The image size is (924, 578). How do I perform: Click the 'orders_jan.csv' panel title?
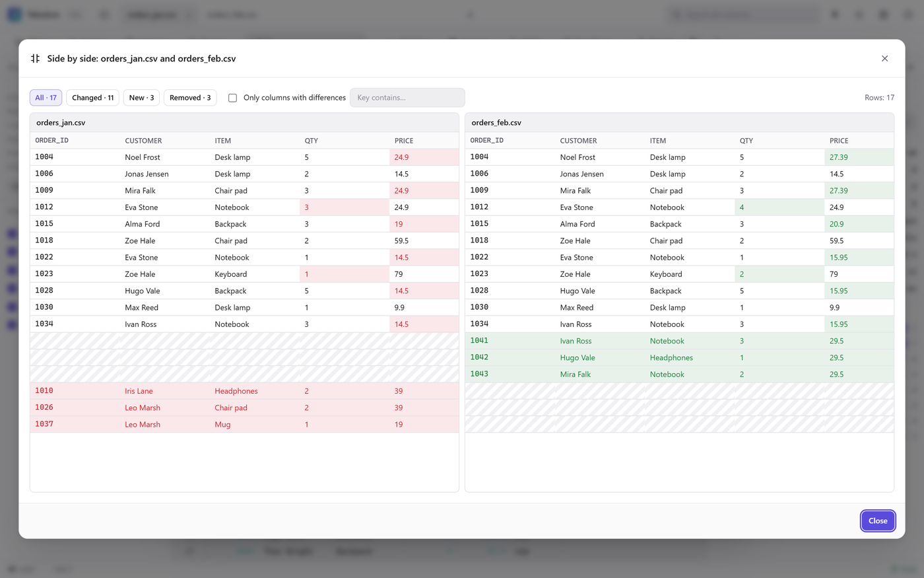pos(61,123)
